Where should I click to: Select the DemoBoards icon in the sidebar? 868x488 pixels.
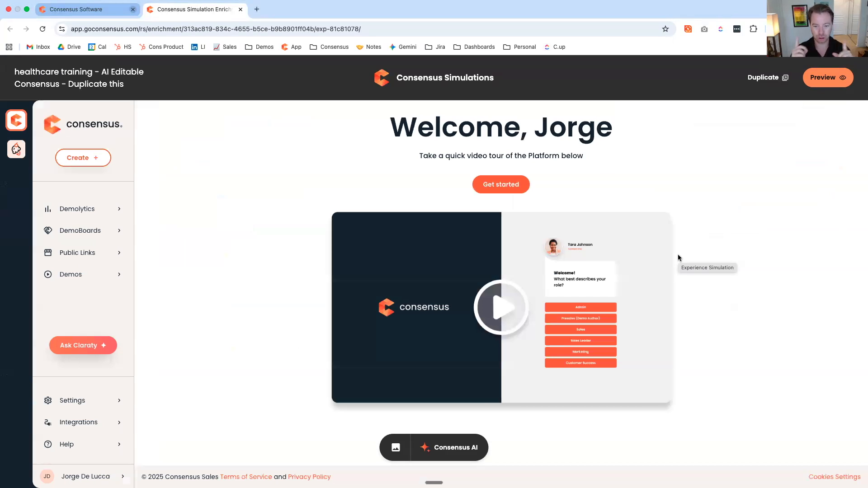48,230
